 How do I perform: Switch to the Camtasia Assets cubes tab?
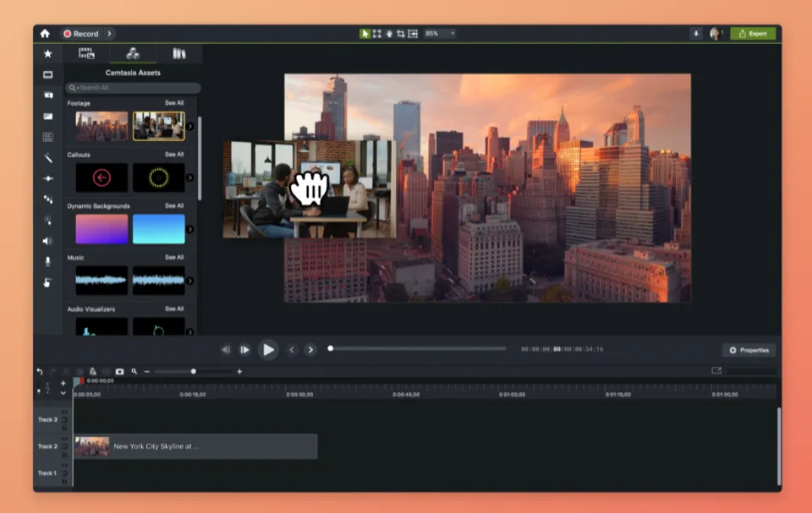point(133,53)
